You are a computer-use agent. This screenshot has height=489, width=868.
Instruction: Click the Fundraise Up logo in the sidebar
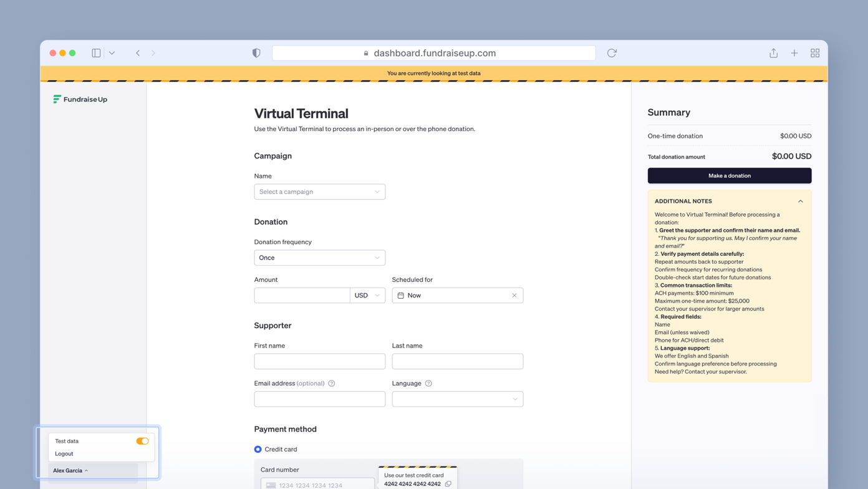80,99
